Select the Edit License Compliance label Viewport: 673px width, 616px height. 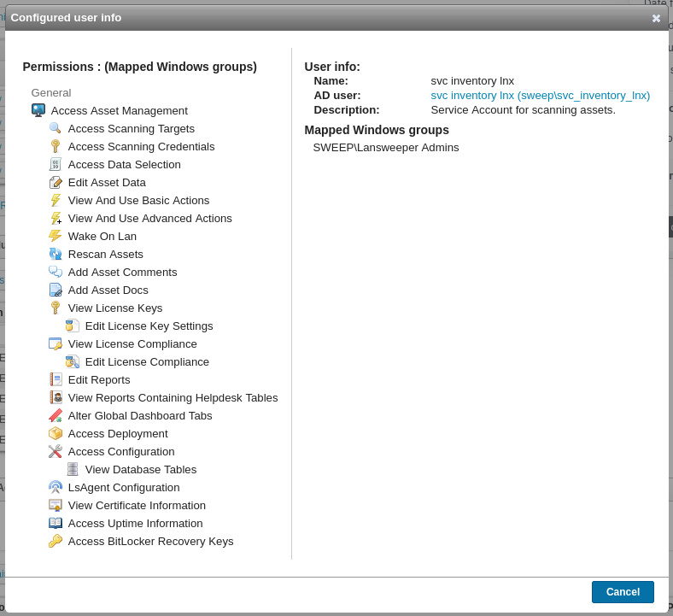pyautogui.click(x=147, y=362)
